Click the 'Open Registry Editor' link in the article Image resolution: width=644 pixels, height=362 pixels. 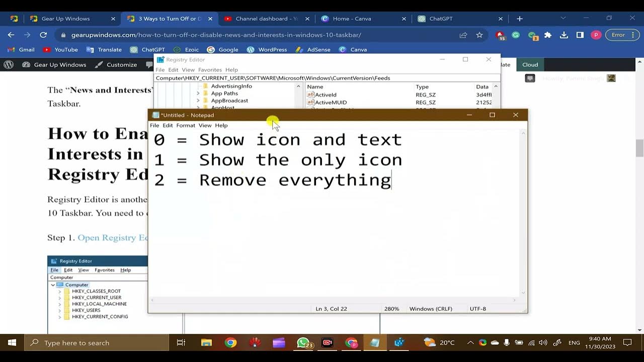click(x=113, y=237)
